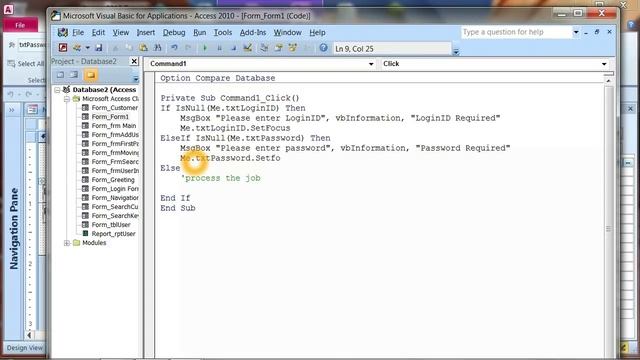640x360 pixels.
Task: Open the Insert Module dropdown arrow
Action: pyautogui.click(x=87, y=48)
